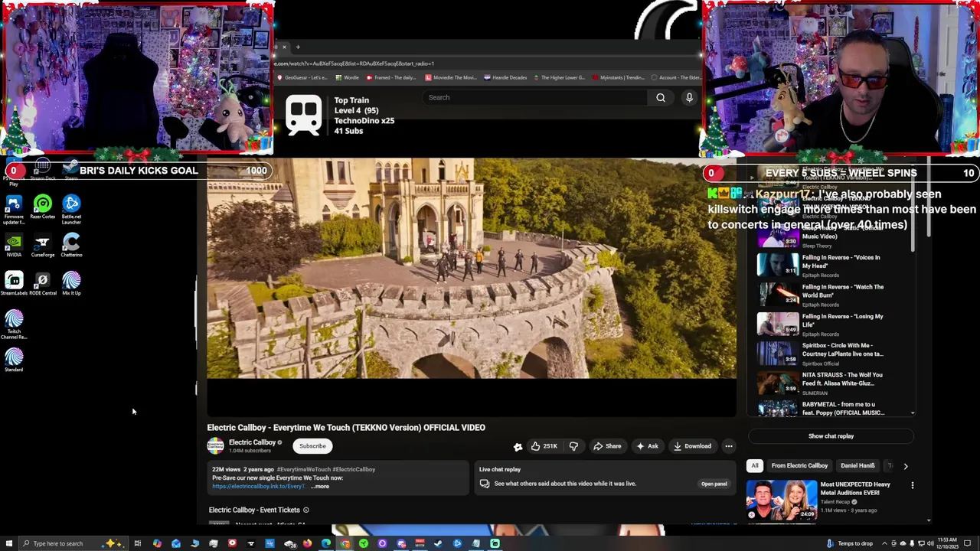
Task: Open StreamLabels desktop icon
Action: 14,284
